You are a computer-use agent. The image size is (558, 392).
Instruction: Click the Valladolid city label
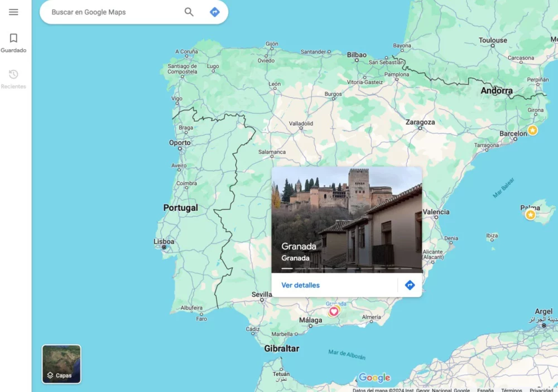click(x=301, y=123)
